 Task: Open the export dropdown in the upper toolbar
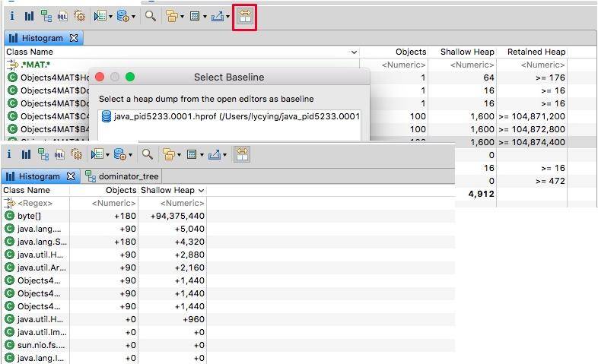point(227,17)
